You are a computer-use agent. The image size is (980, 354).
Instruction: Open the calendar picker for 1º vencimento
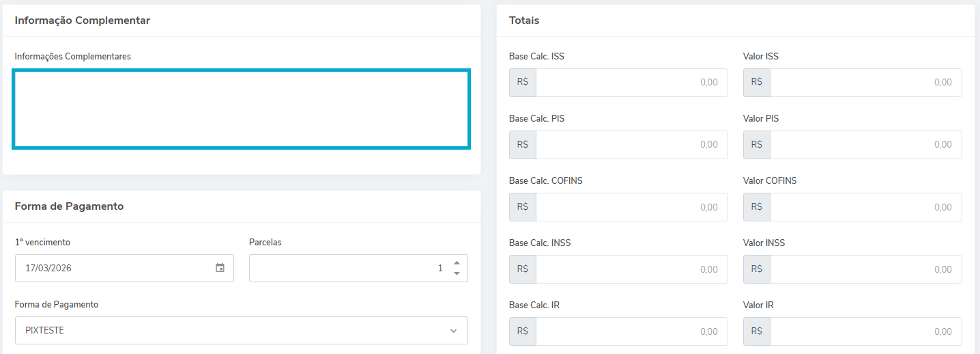pyautogui.click(x=220, y=268)
